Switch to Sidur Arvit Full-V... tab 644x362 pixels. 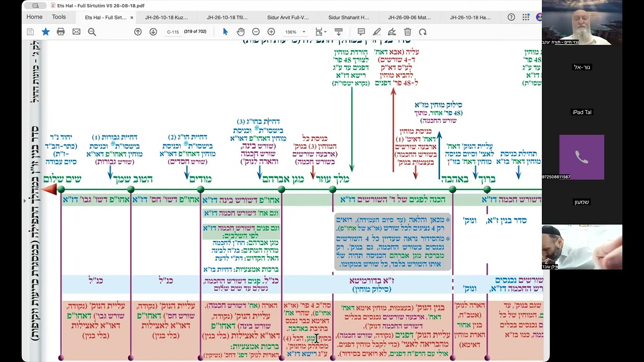pos(288,18)
